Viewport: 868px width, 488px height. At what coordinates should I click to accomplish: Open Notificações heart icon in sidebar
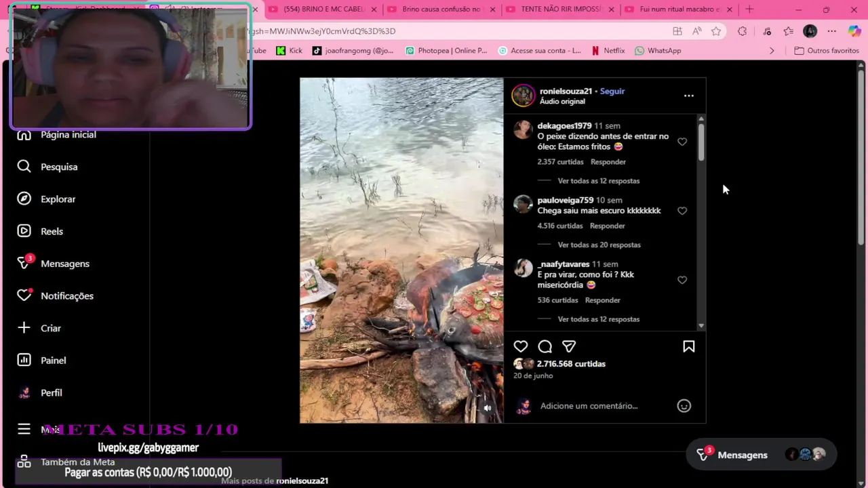24,296
